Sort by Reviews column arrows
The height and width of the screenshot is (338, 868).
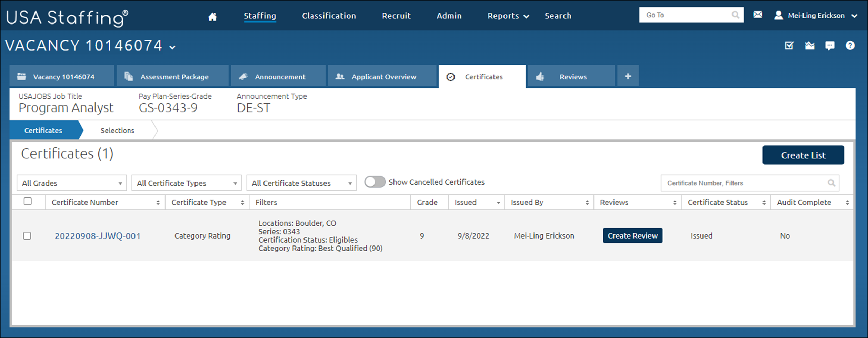pos(675,203)
